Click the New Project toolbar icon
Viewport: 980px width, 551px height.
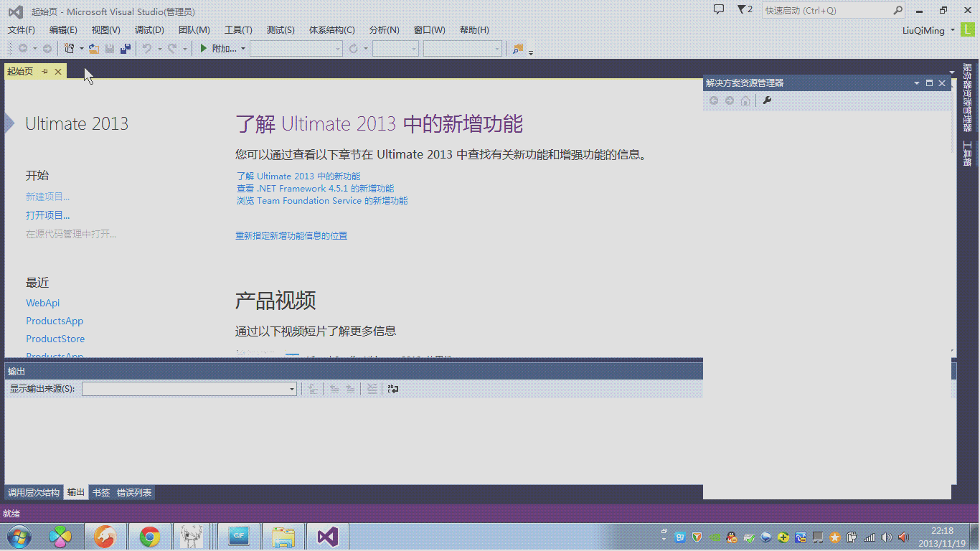click(70, 49)
